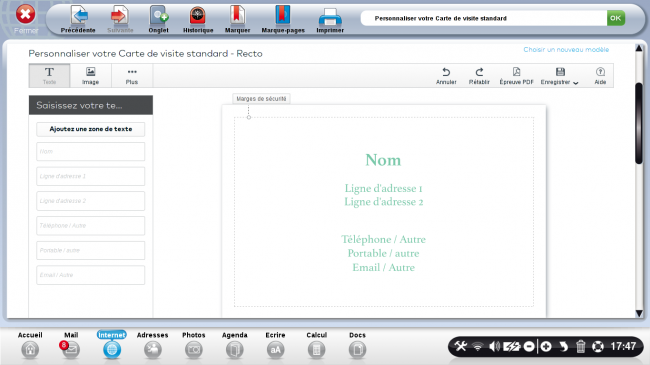Open the Wi-Fi network indicator
650x365 pixels.
click(478, 346)
